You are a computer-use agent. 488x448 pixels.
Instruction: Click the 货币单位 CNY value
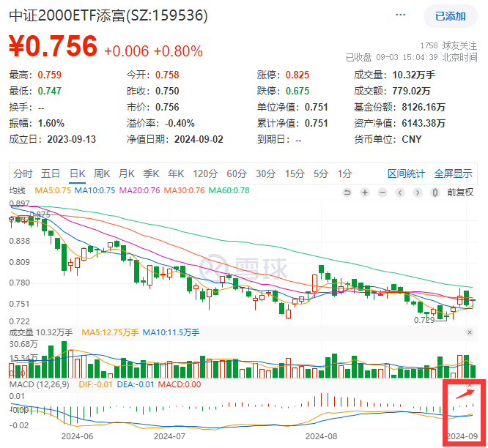412,139
